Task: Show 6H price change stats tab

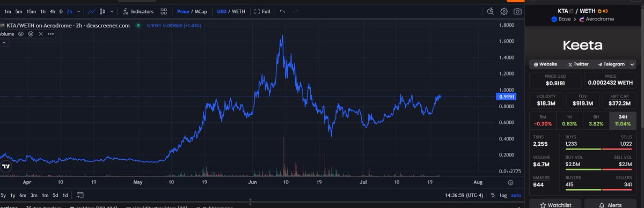Action: tap(596, 121)
